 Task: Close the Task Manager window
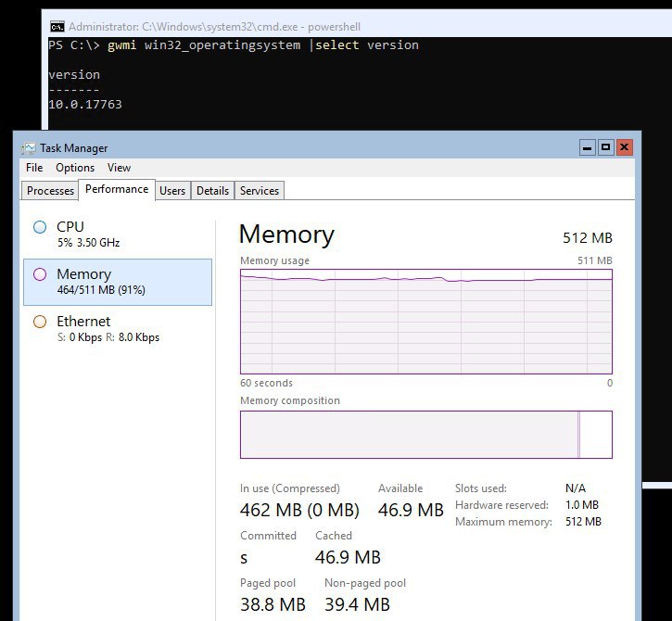tap(625, 147)
